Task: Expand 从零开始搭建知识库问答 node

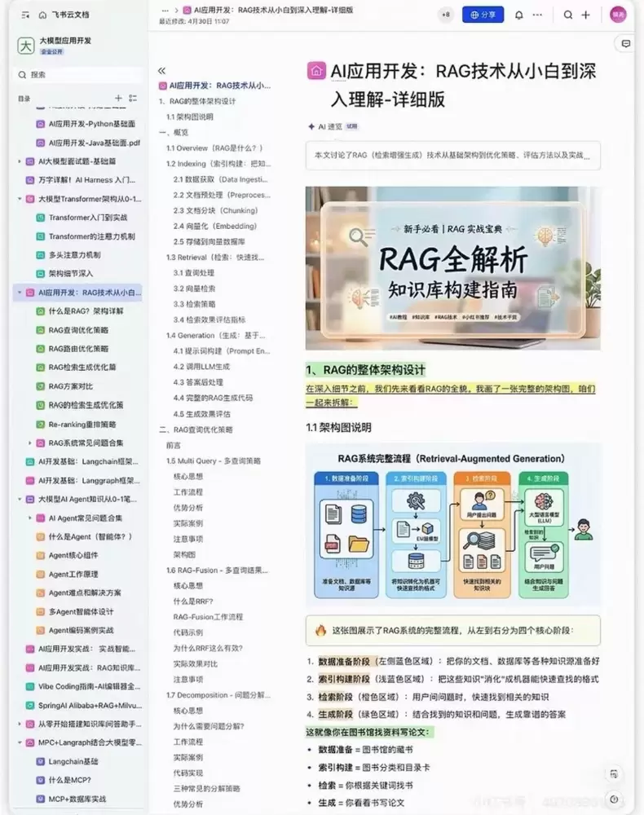Action: tap(20, 724)
